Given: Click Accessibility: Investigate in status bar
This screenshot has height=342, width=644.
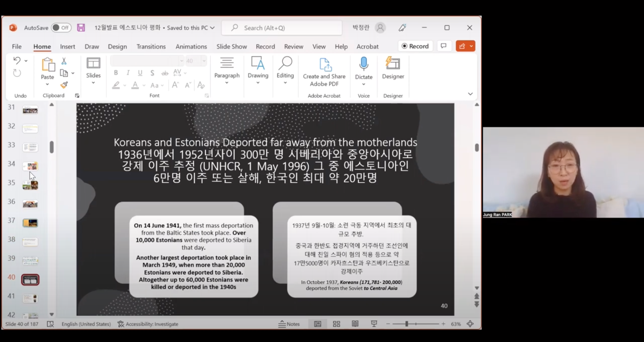Looking at the screenshot, I should click(148, 324).
